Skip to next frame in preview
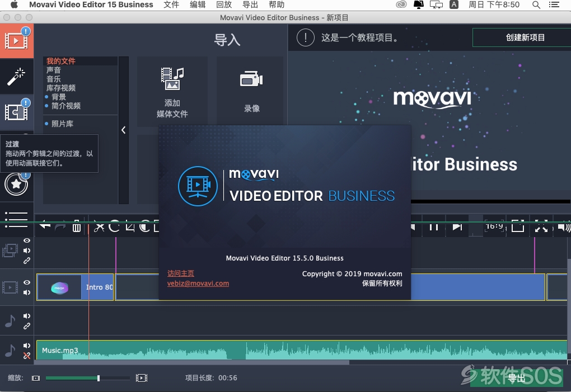Image resolution: width=571 pixels, height=392 pixels. 457,227
